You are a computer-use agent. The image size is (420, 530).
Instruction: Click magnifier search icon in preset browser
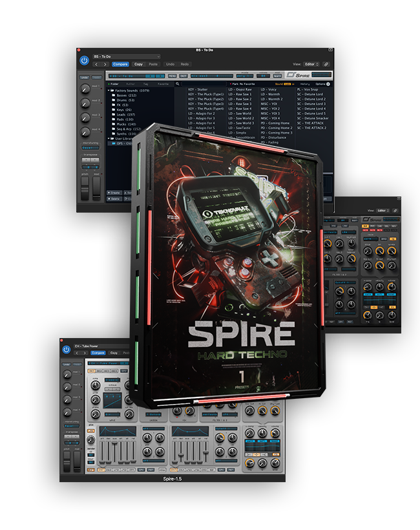178,84
